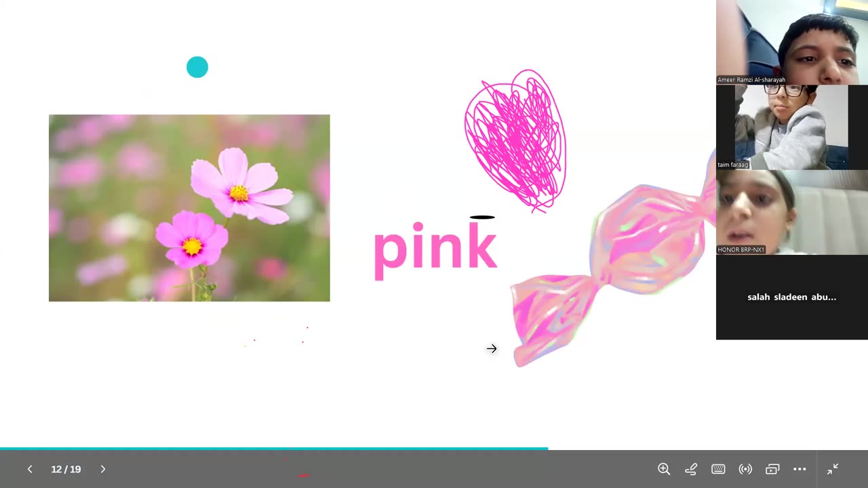The width and height of the screenshot is (868, 488).
Task: Open the keyboard shortcuts icon
Action: 718,469
